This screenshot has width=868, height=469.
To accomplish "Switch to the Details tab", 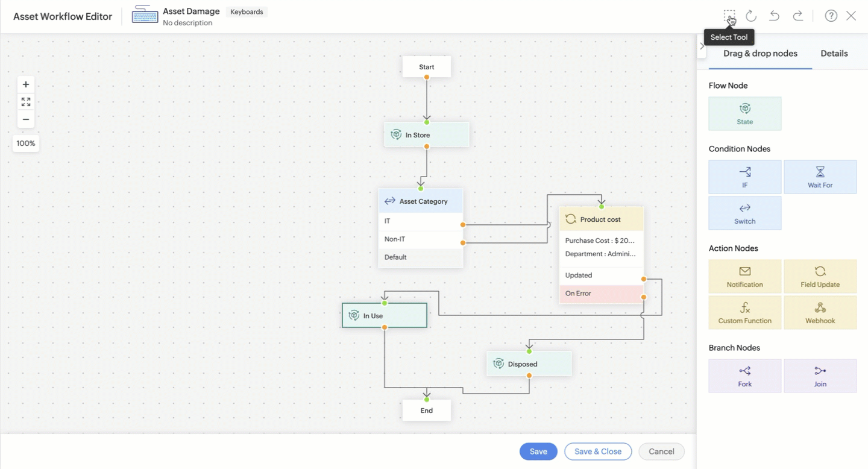I will pyautogui.click(x=834, y=54).
